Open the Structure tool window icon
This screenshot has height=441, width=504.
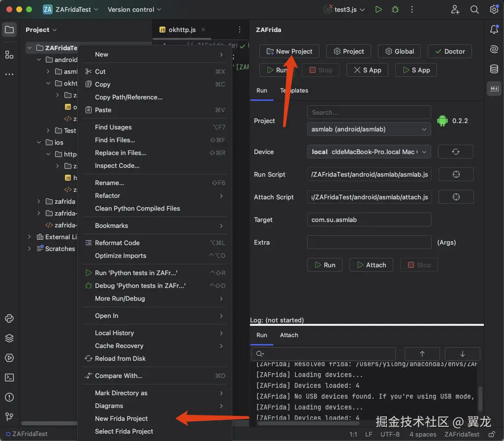click(x=9, y=55)
